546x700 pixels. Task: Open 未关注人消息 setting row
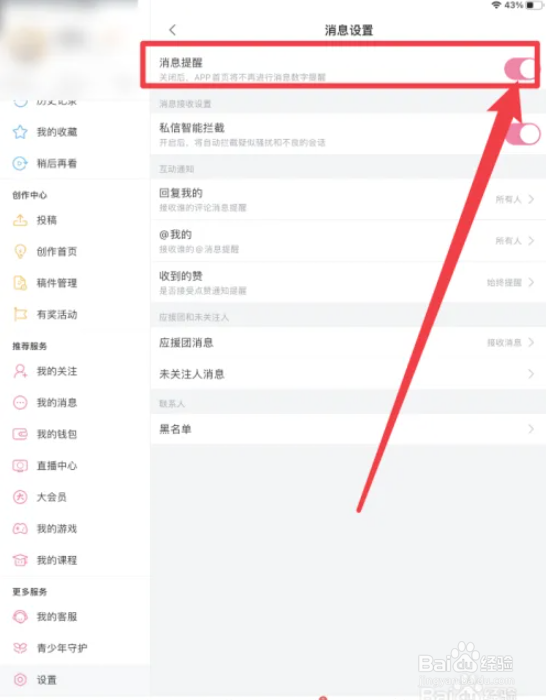pyautogui.click(x=348, y=374)
